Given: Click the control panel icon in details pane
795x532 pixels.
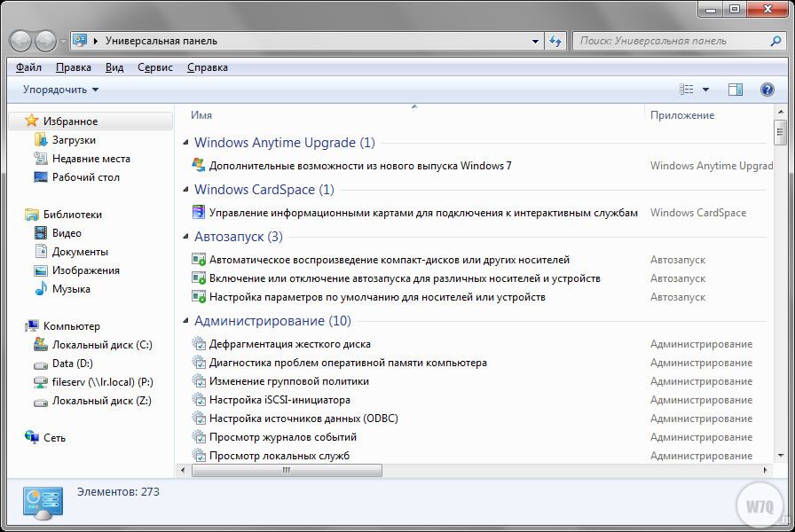Looking at the screenshot, I should point(43,503).
